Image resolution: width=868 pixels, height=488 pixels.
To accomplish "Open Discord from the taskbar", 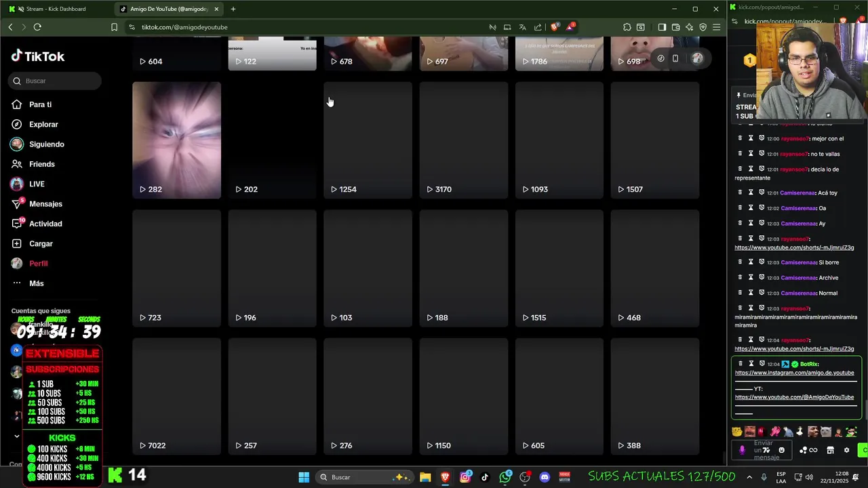I will tap(545, 477).
